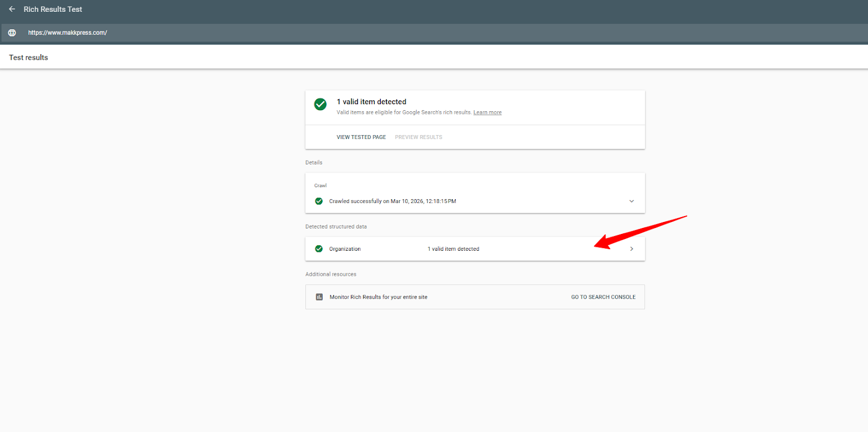
Task: Click the green check icon beside Crawled successfully
Action: coord(319,201)
